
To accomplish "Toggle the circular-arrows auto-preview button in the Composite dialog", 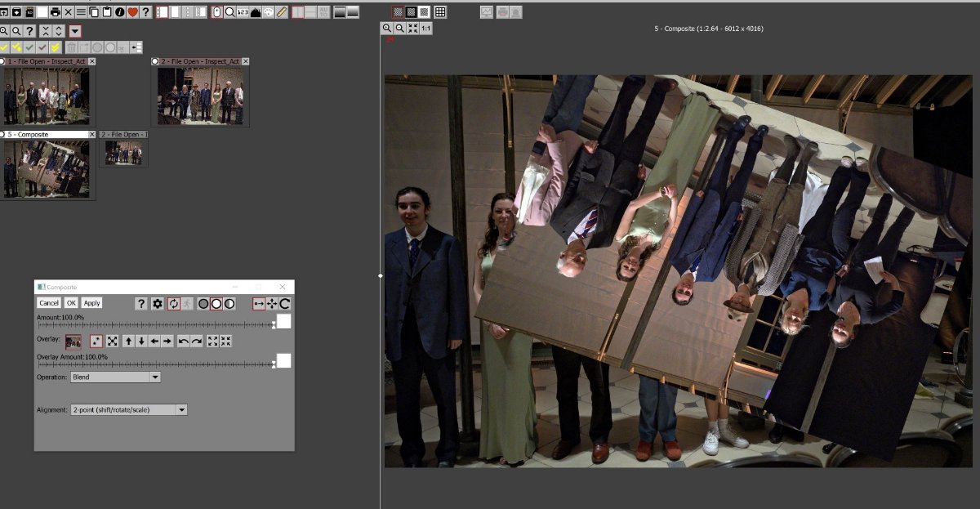I will point(174,303).
